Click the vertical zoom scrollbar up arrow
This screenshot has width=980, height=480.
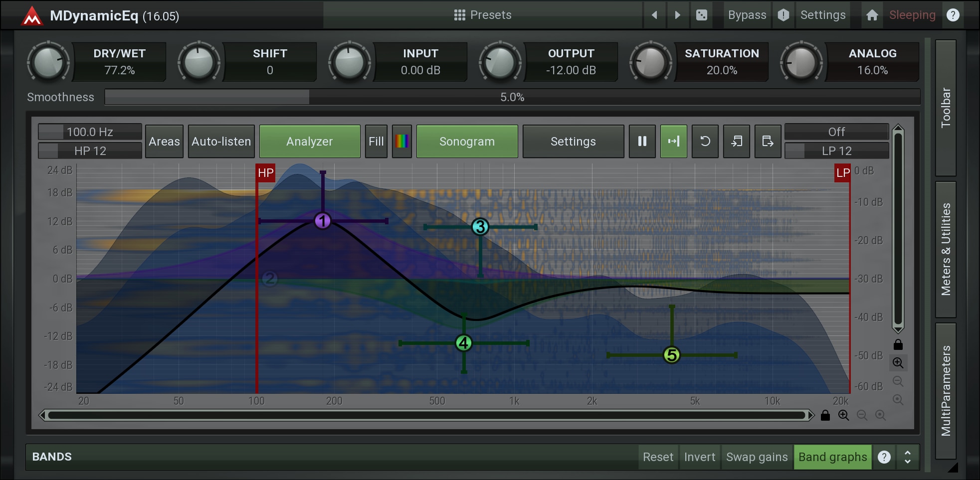pyautogui.click(x=898, y=128)
